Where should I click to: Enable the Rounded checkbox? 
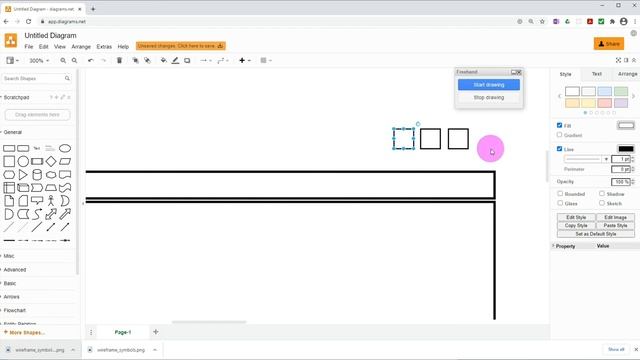tap(560, 193)
